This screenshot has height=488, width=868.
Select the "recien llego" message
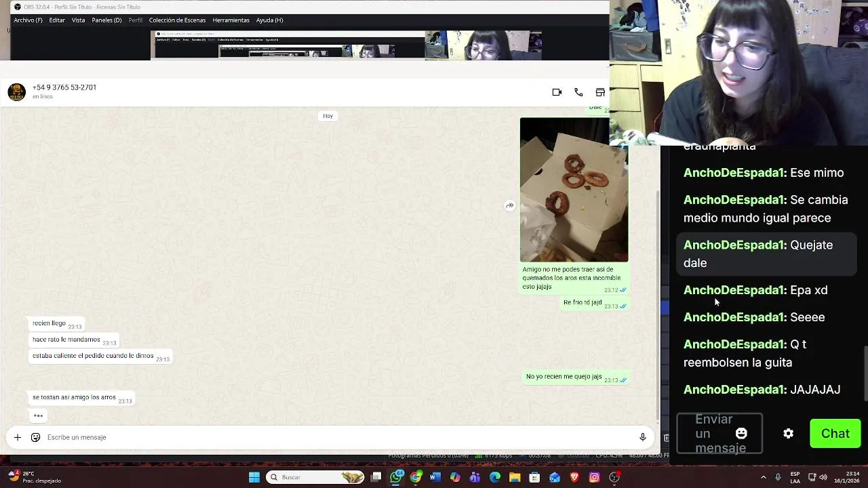pyautogui.click(x=56, y=324)
